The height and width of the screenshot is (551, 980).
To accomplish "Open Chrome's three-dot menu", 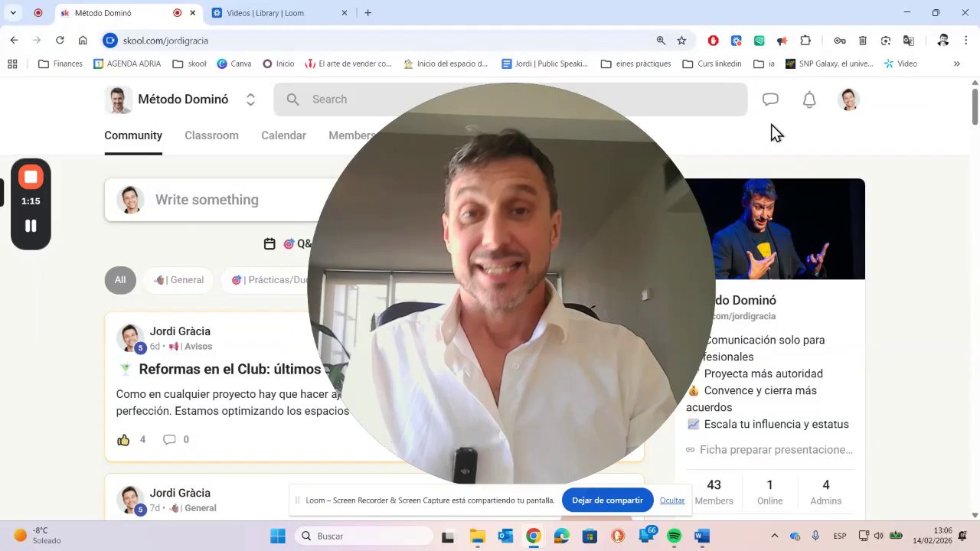I will click(x=965, y=41).
